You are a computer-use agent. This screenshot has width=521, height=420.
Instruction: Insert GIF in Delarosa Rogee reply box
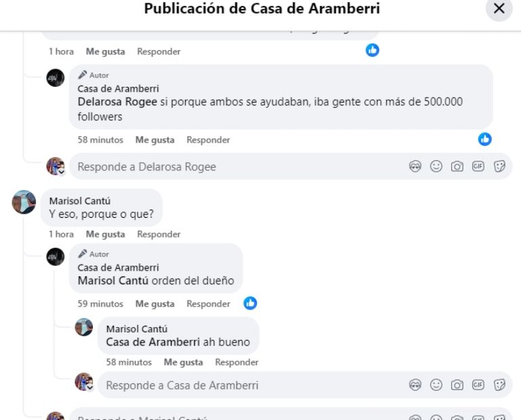tap(478, 166)
